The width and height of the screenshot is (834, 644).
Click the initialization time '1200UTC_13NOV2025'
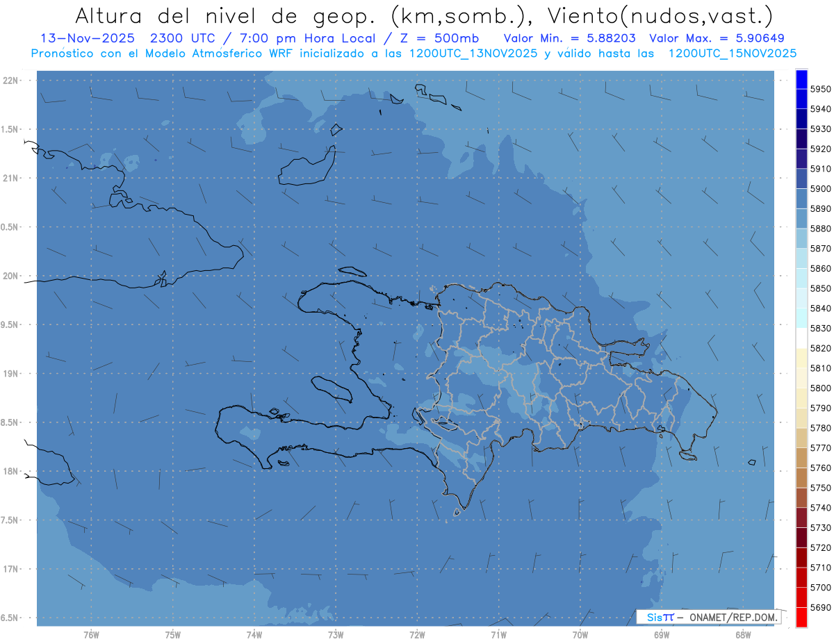tap(473, 53)
